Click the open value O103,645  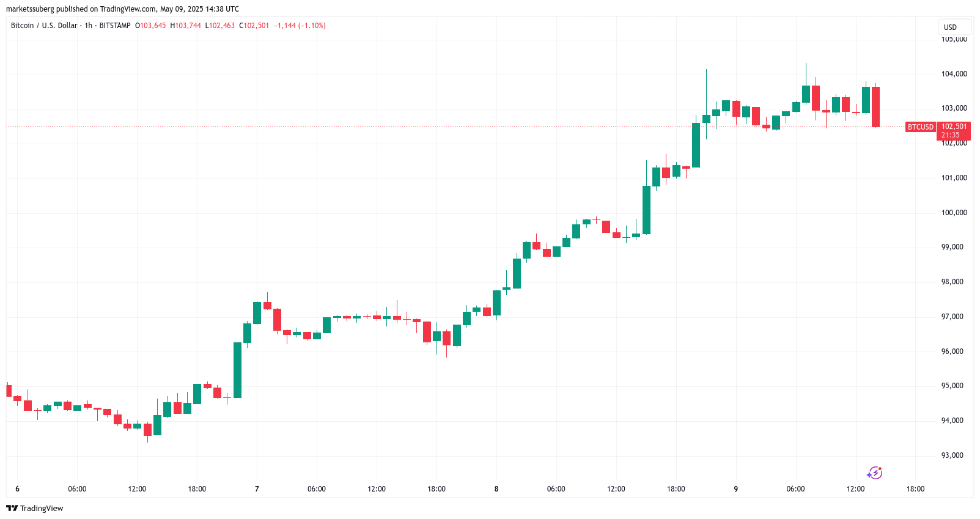tap(151, 26)
